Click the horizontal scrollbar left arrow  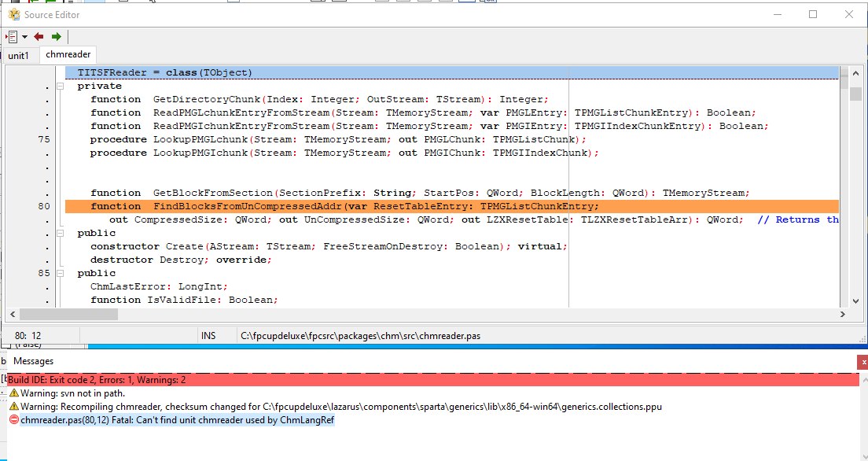13,314
